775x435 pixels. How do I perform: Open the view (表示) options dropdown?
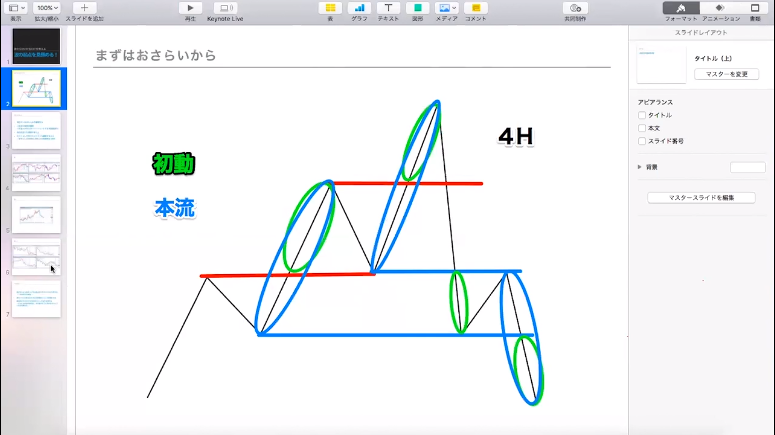[16, 8]
